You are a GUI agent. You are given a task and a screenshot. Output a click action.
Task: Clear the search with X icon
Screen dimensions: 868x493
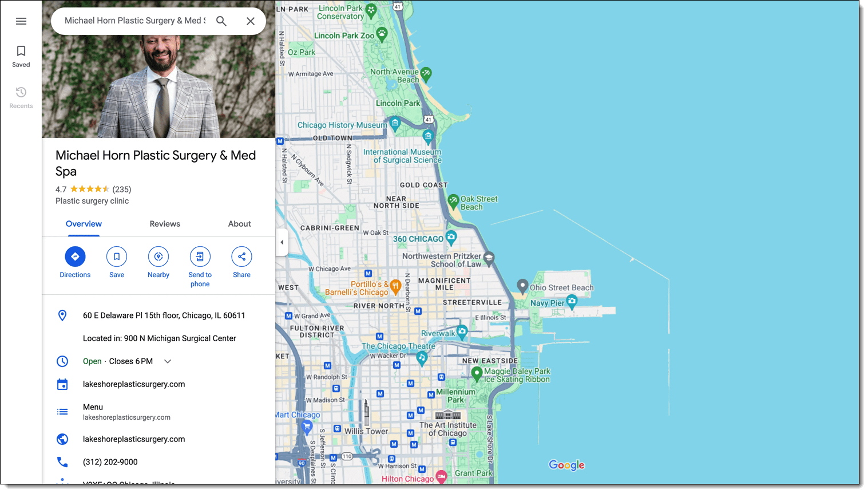(251, 21)
